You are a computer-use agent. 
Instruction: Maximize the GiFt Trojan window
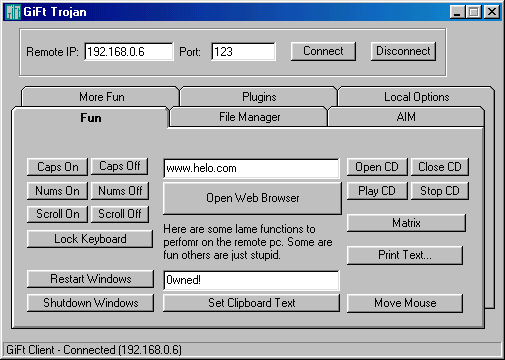click(474, 12)
